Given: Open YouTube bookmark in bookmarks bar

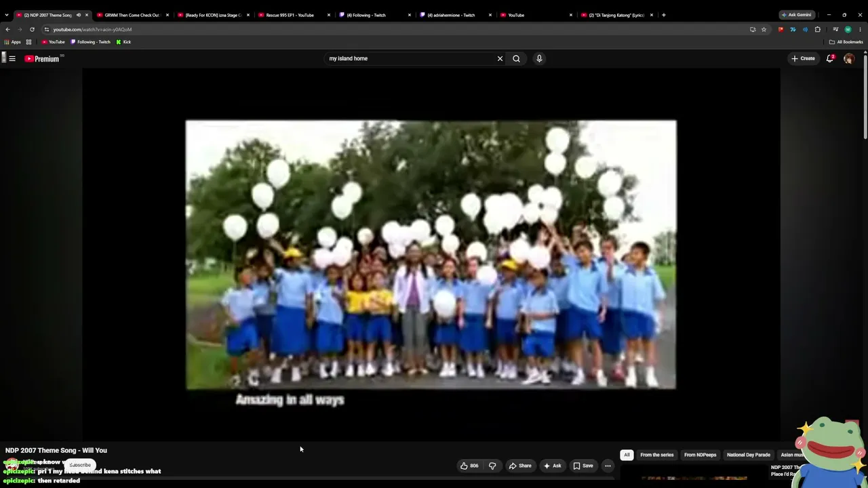Looking at the screenshot, I should pos(54,42).
